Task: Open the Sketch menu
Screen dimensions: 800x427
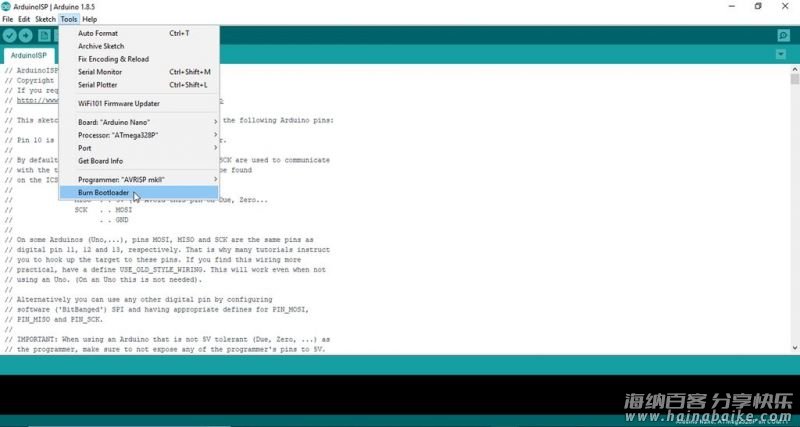Action: pyautogui.click(x=45, y=19)
